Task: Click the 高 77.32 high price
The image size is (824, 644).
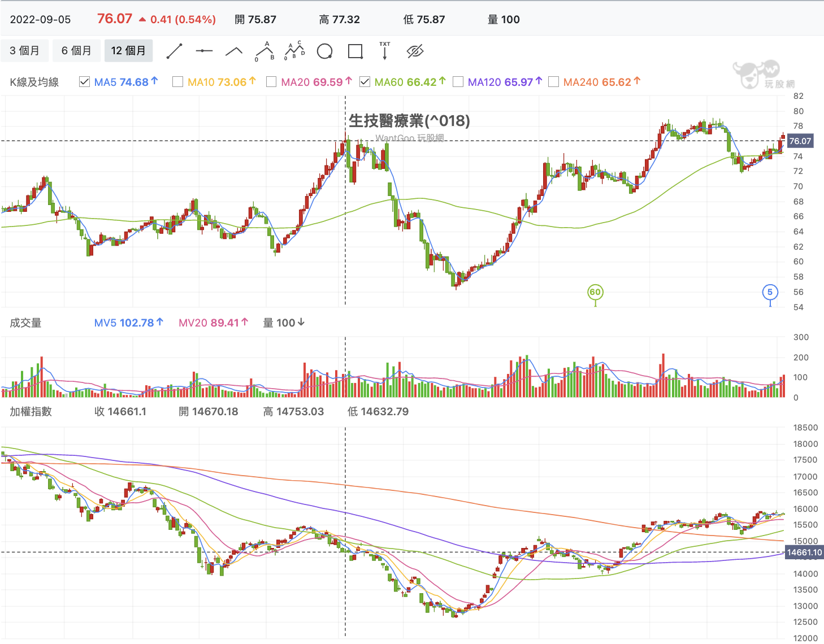Action: pyautogui.click(x=339, y=19)
